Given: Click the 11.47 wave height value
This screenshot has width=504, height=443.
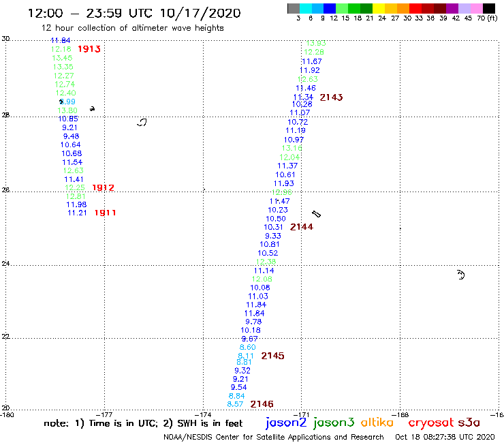Looking at the screenshot, I should coord(280,201).
